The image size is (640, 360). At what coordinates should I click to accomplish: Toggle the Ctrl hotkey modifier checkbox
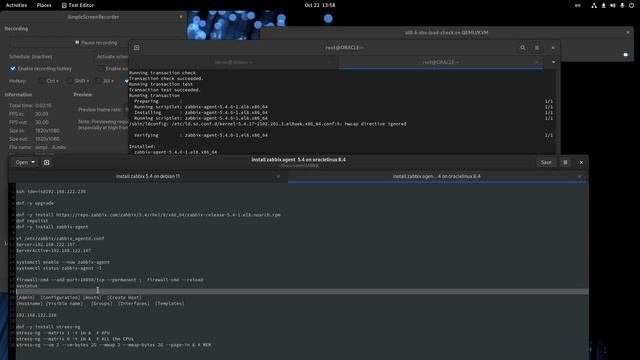[41, 81]
